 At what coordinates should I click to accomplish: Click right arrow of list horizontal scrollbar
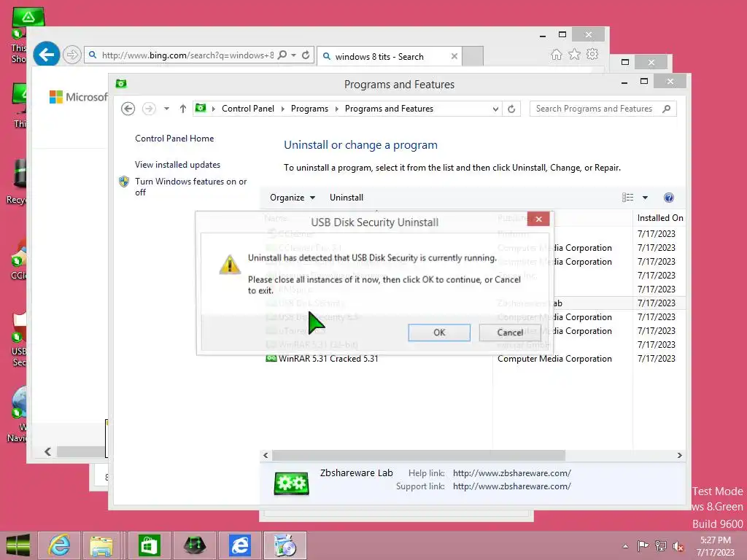tap(679, 456)
